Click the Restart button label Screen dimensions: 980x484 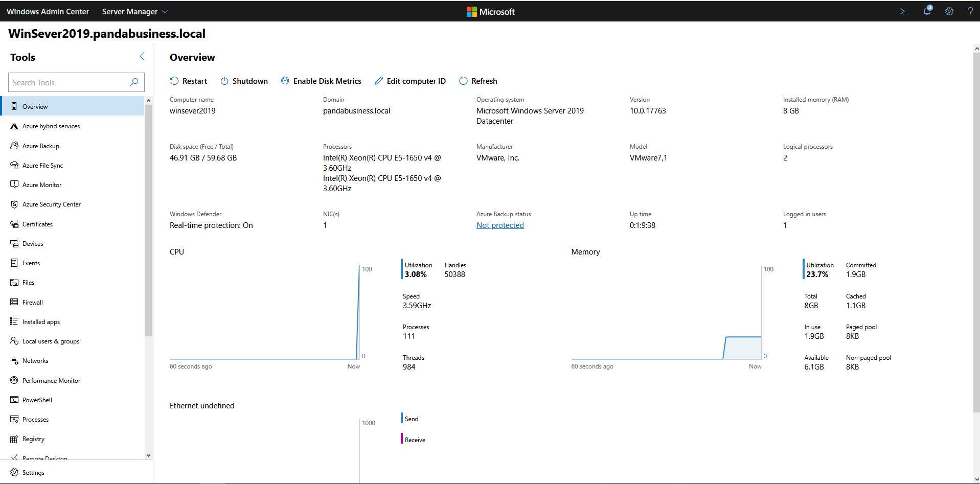point(195,81)
